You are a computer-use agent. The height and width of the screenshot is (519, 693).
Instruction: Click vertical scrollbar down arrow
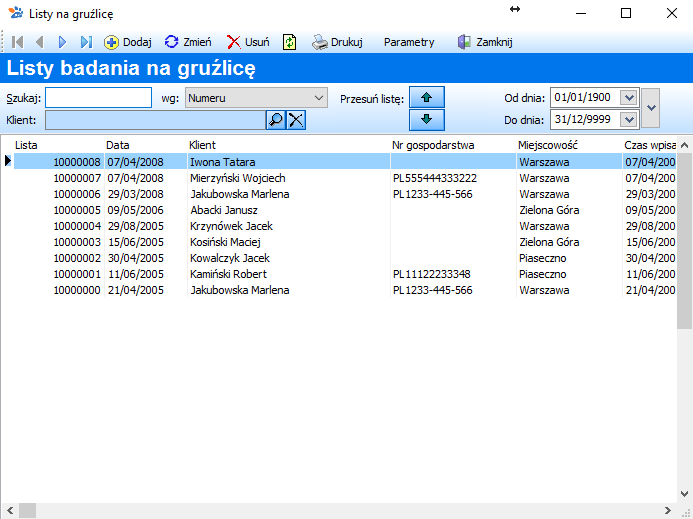[x=685, y=494]
